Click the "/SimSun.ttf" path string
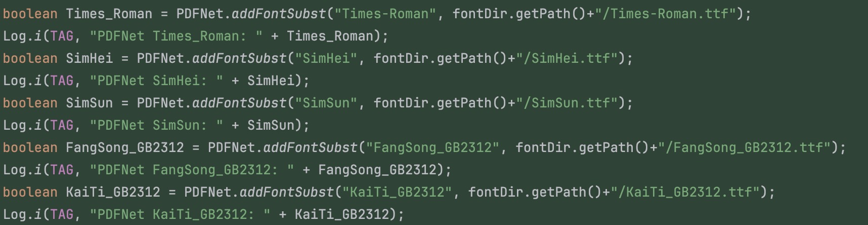Image resolution: width=868 pixels, height=225 pixels. [x=571, y=103]
